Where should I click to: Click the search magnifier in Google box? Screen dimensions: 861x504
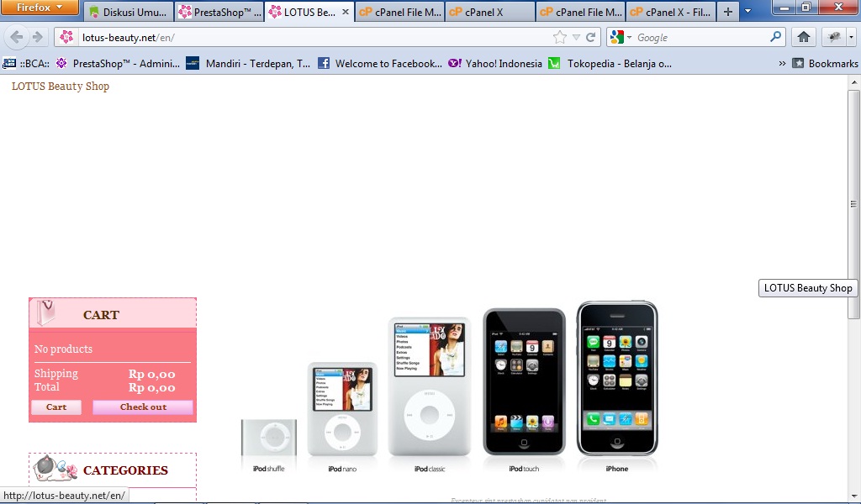click(x=775, y=37)
